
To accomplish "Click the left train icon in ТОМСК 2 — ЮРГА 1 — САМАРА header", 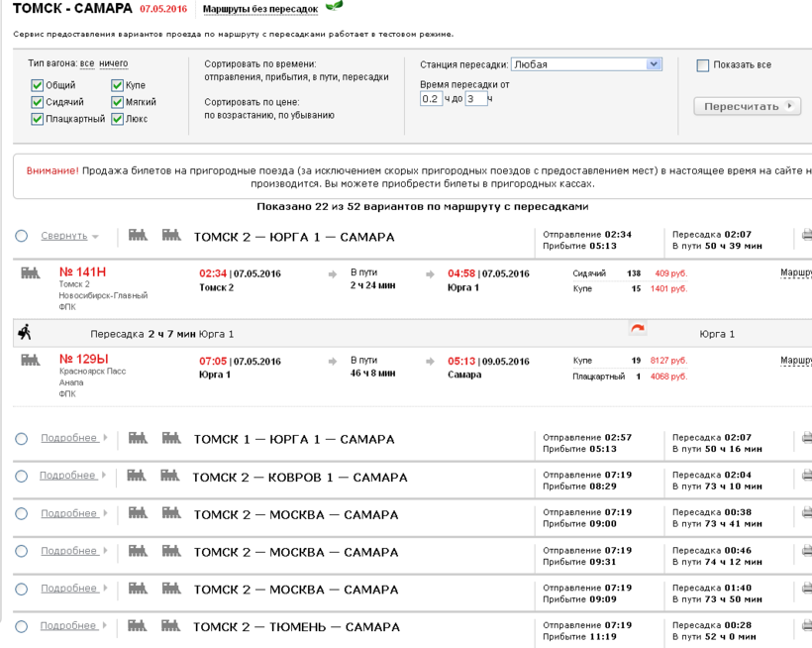I will tap(138, 235).
